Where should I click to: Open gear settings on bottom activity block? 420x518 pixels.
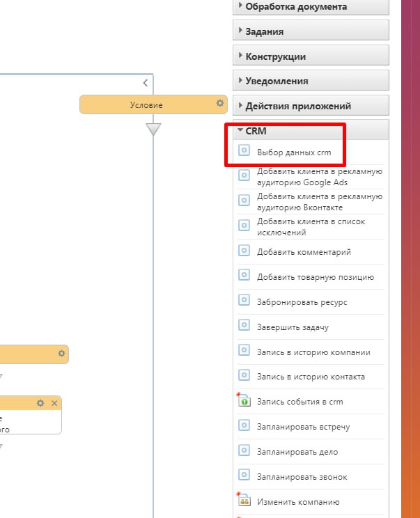click(x=40, y=403)
